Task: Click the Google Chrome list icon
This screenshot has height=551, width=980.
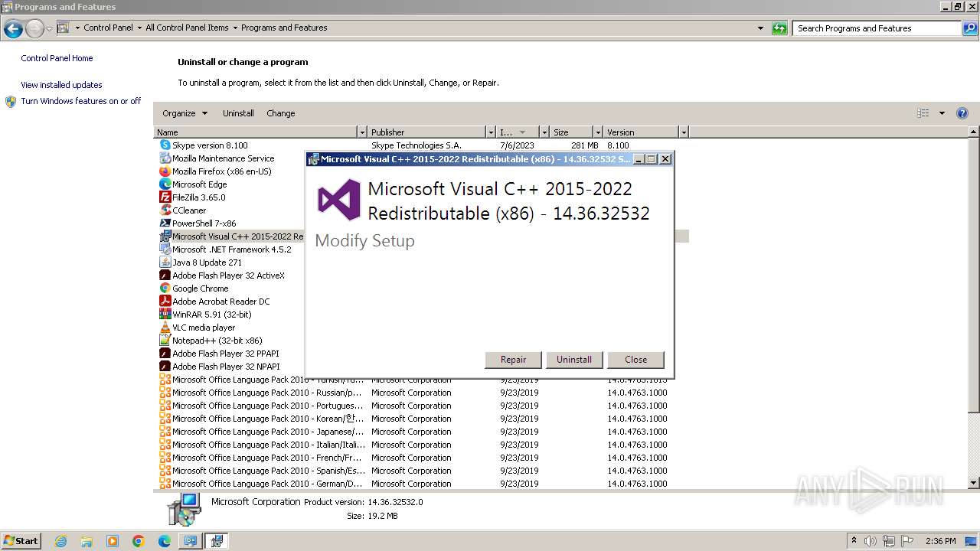Action: pyautogui.click(x=165, y=288)
